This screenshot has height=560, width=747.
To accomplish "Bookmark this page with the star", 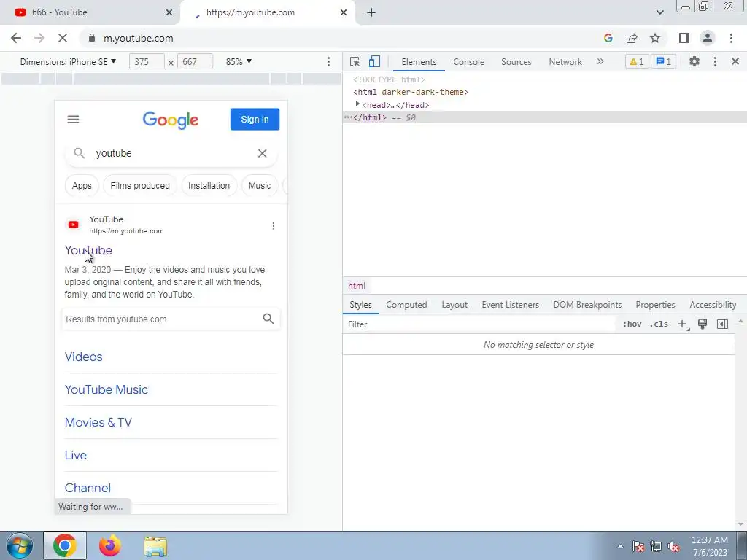I will 655,38.
